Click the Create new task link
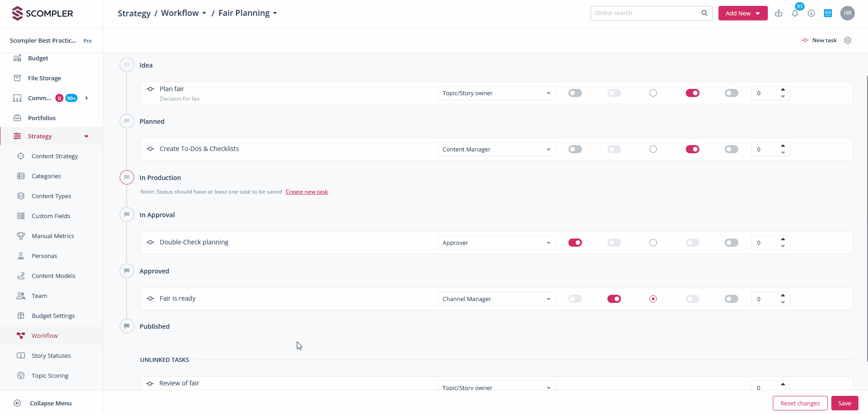 (x=307, y=192)
